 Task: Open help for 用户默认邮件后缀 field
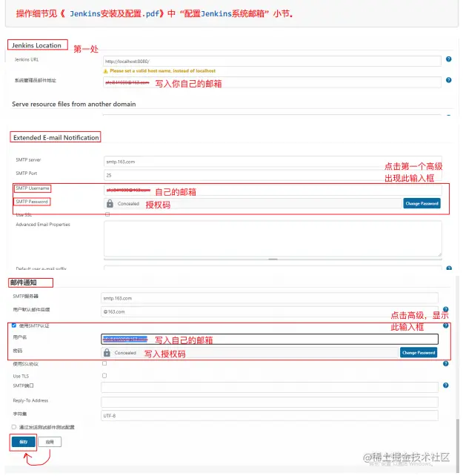pos(446,309)
